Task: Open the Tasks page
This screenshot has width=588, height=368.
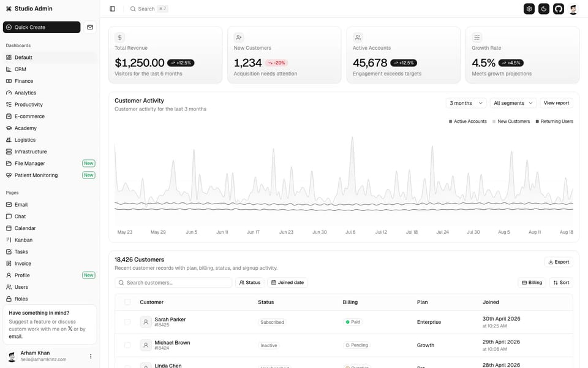Action: 50,251
